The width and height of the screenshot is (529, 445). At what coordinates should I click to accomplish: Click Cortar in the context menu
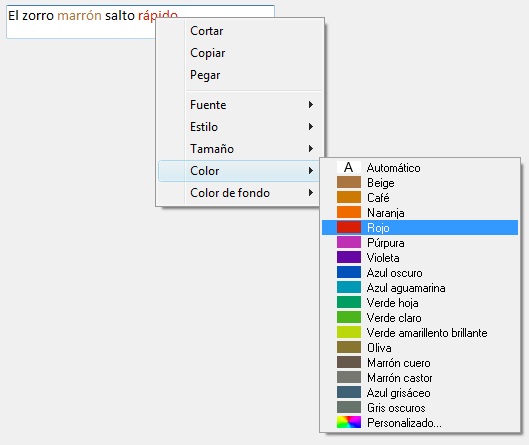[x=239, y=31]
